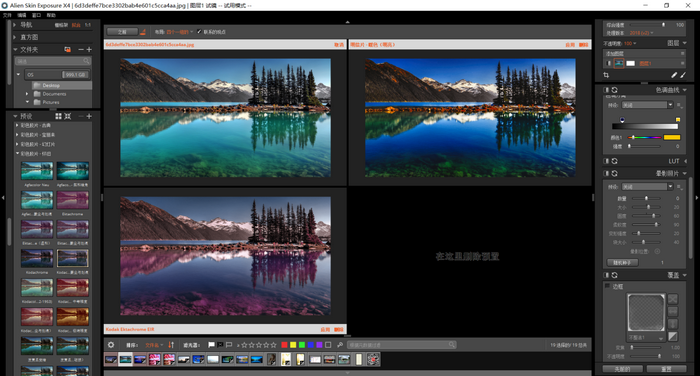Enable the 边框 border checkbox
Screen dimensions: 700x376
click(607, 286)
